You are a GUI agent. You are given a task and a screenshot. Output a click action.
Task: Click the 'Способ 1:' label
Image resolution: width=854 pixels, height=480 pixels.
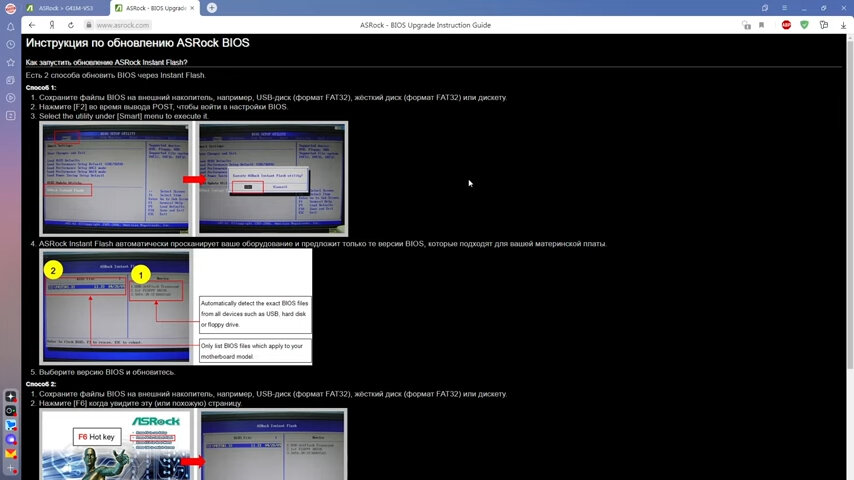41,87
